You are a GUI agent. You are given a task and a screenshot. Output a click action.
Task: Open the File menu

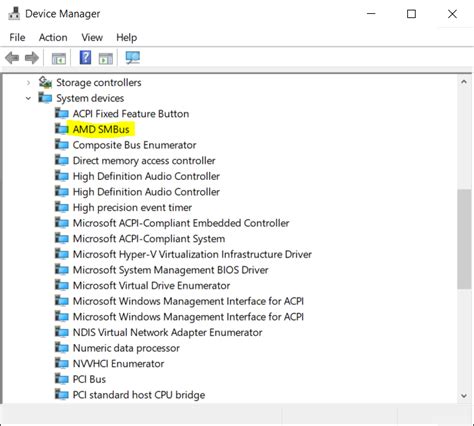[17, 37]
